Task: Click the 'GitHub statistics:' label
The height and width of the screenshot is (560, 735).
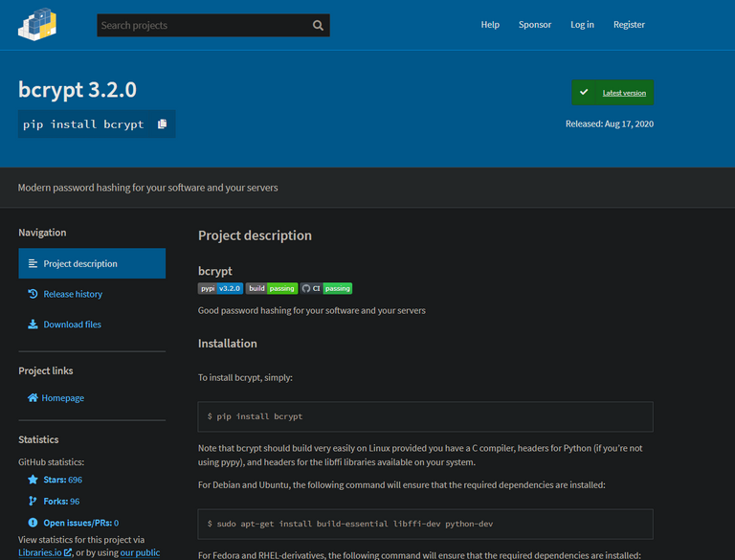Action: pos(51,462)
